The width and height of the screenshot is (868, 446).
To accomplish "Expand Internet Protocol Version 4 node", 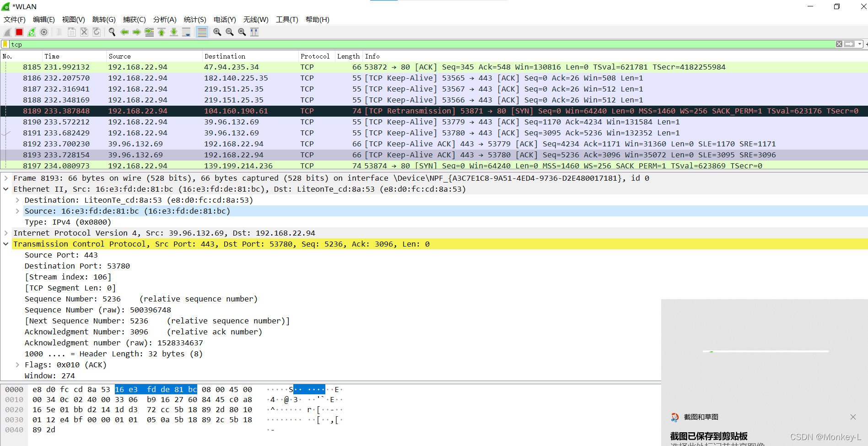I will click(x=6, y=233).
